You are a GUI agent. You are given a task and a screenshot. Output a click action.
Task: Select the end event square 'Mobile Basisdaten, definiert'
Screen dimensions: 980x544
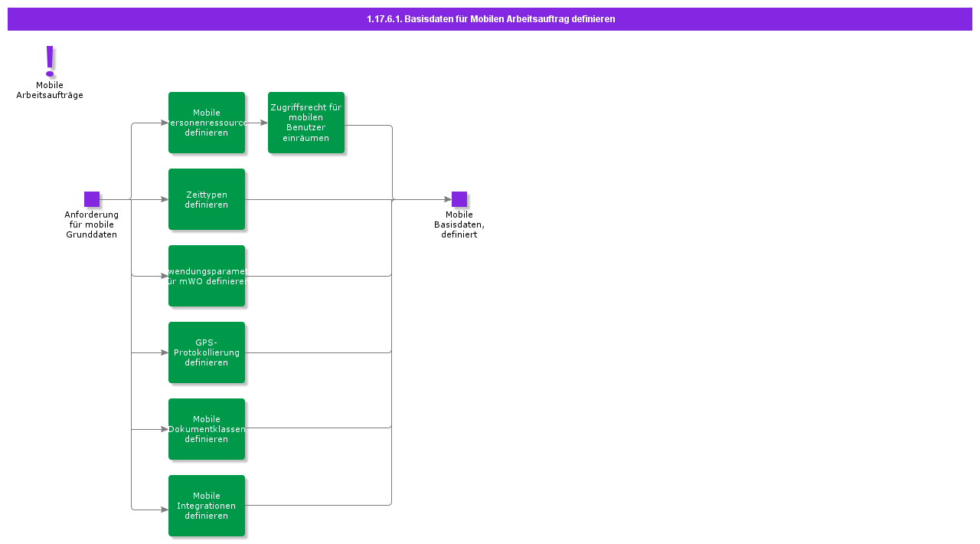(459, 199)
